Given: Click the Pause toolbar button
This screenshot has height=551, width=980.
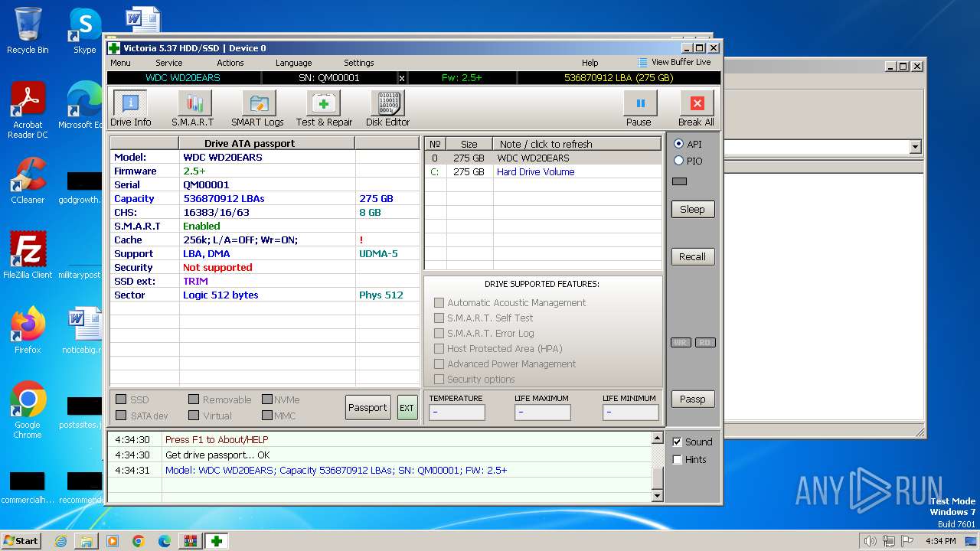Looking at the screenshot, I should point(639,109).
